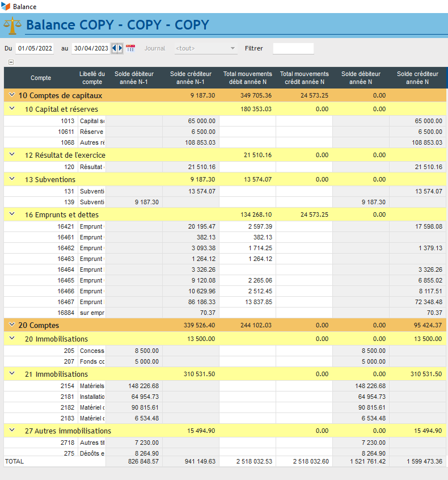Collapse the 27 Autres immobilisations subgroup
448x480 pixels.
[12, 431]
